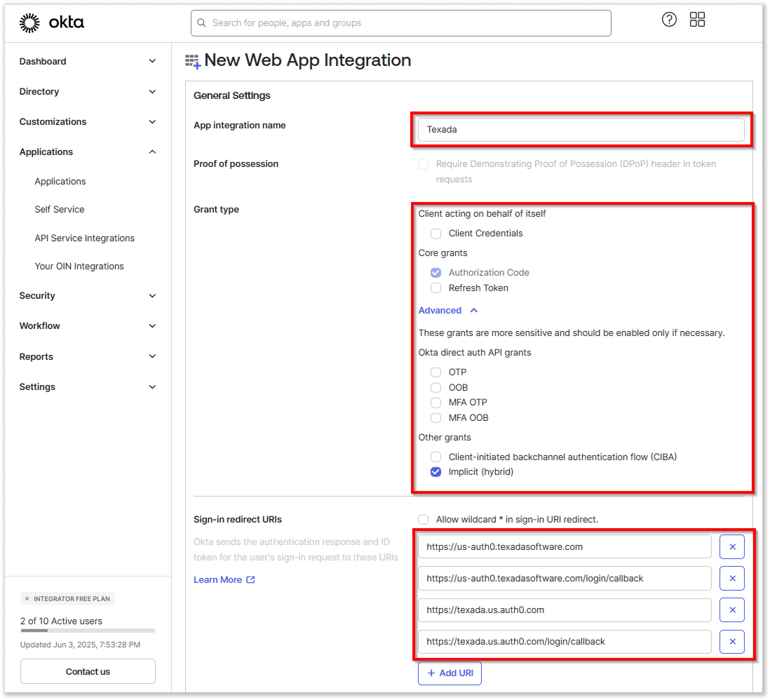The height and width of the screenshot is (700, 770).
Task: Remove the texada.us.auth0.com/login/callback URI
Action: click(x=731, y=642)
